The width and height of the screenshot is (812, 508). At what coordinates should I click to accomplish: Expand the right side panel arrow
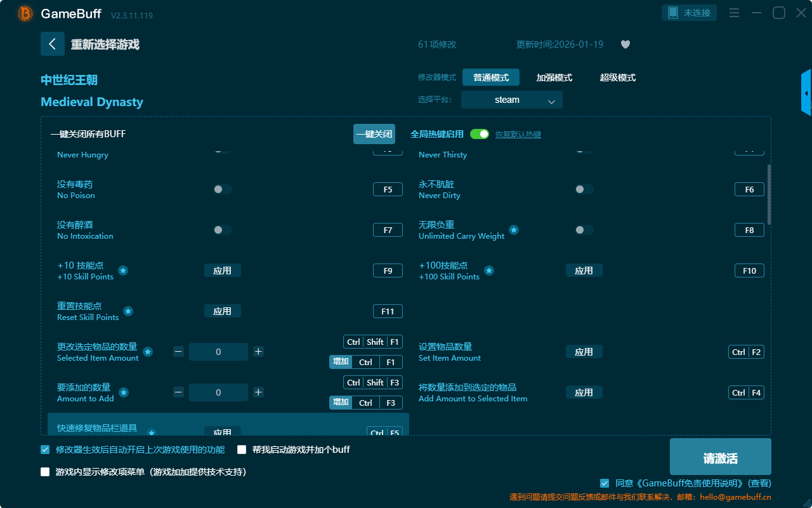point(806,93)
